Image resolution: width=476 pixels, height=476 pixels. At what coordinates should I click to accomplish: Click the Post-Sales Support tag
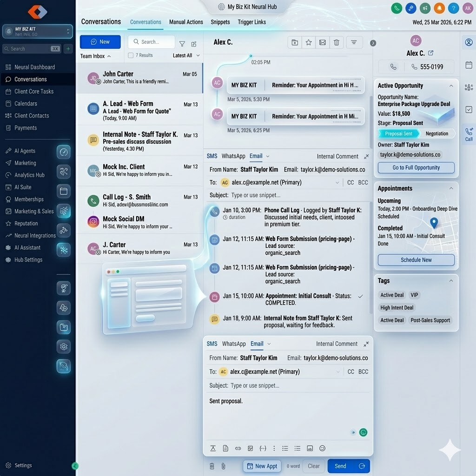(430, 320)
